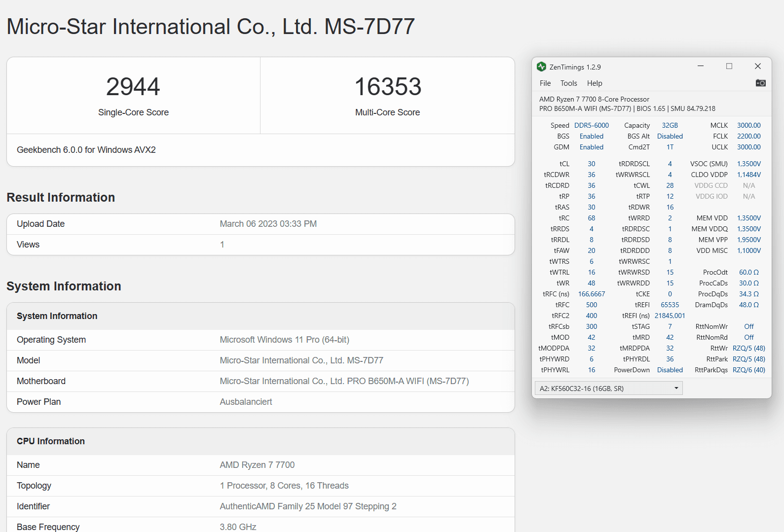Click the DDR5-6000 speed value
Screen dimensions: 784x532
(592, 125)
